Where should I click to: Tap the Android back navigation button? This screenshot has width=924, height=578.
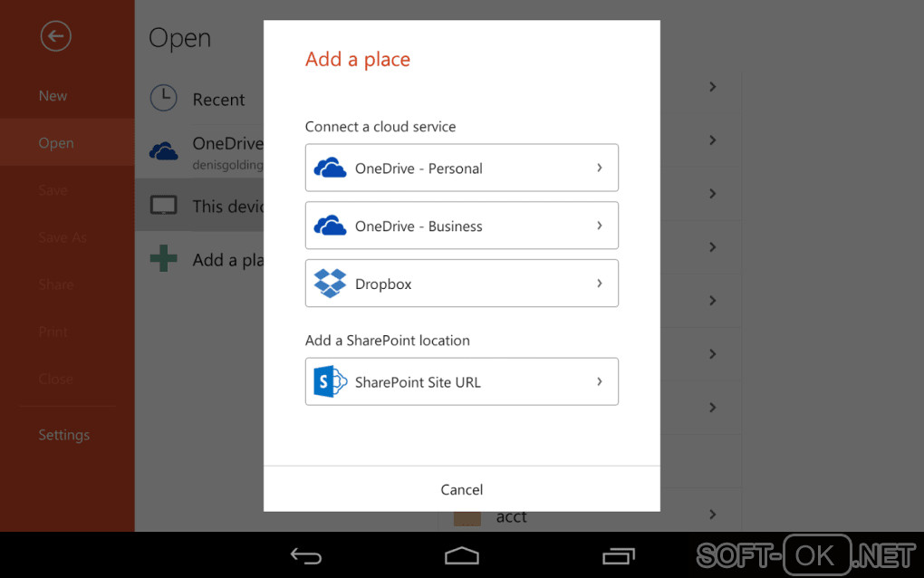point(306,555)
